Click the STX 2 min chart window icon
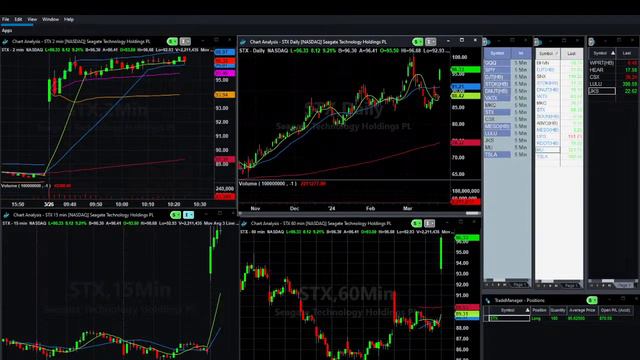 pos(5,42)
